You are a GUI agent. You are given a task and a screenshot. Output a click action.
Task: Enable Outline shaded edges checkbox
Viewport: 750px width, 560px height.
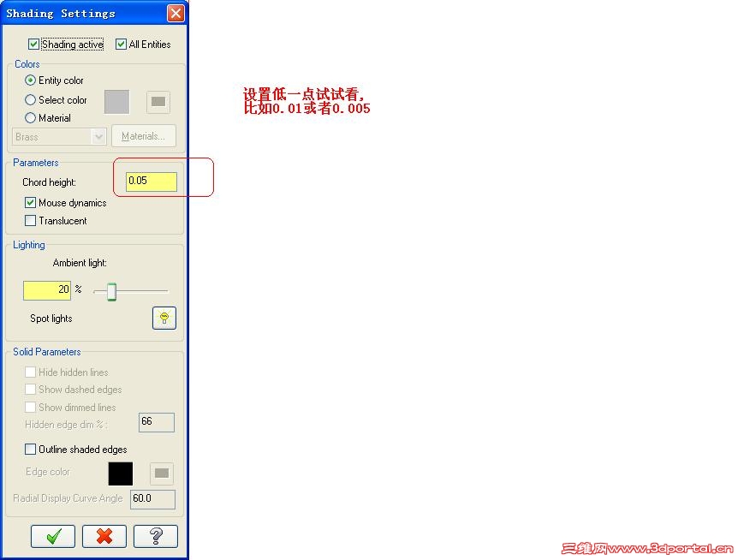[x=30, y=449]
